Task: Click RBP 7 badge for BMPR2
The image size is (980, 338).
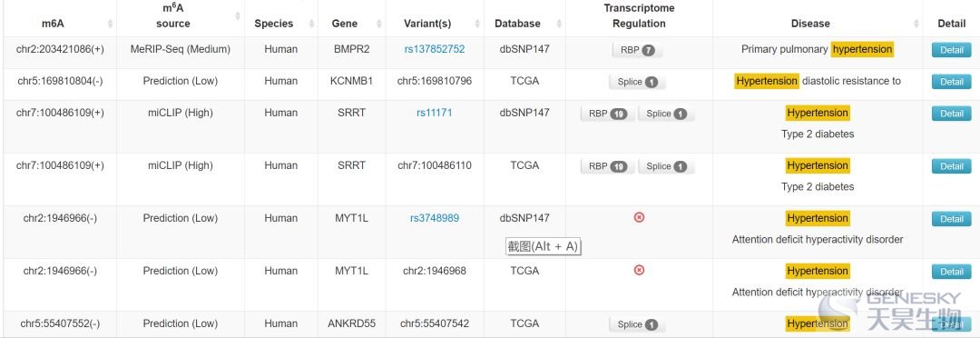Action: pyautogui.click(x=637, y=50)
